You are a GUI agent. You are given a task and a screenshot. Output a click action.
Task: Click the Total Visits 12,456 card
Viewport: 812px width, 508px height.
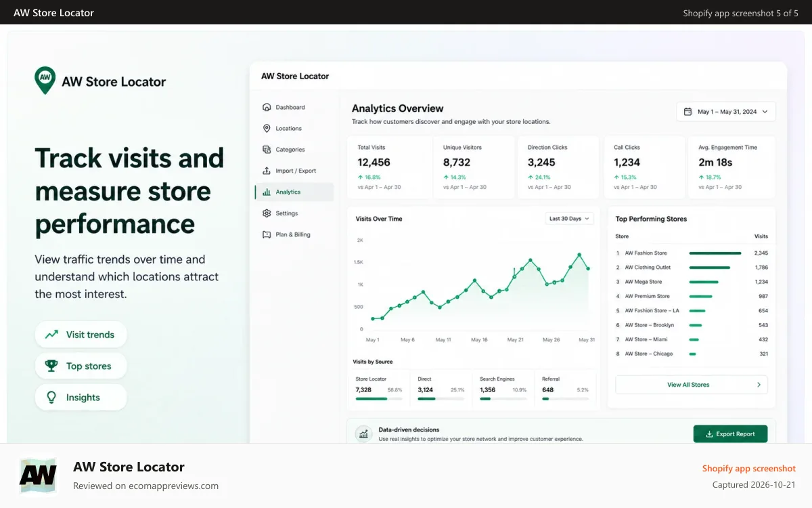click(x=390, y=168)
